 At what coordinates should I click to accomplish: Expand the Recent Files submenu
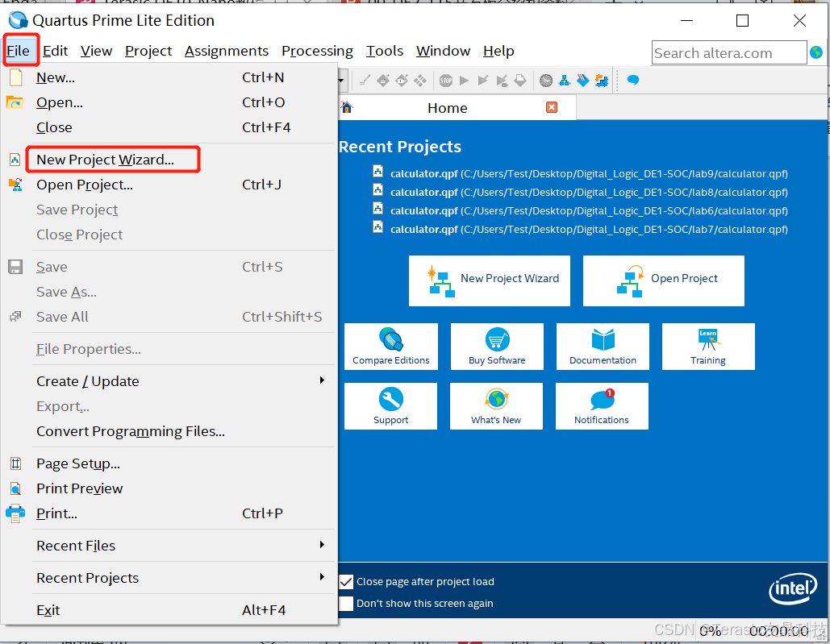169,546
